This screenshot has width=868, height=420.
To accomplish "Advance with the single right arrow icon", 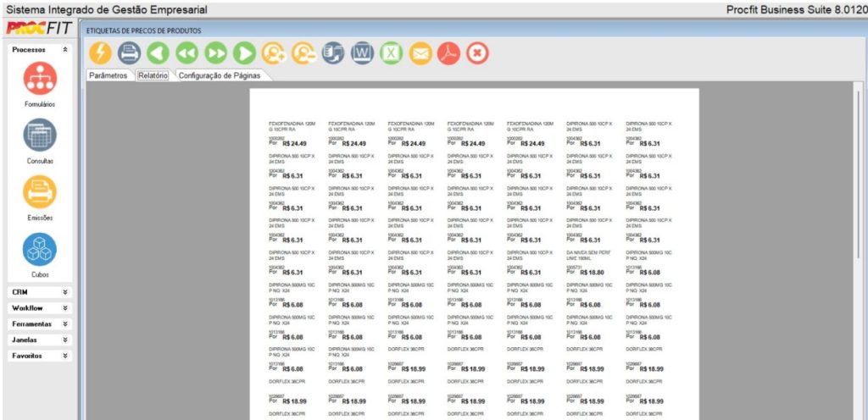I will click(x=245, y=53).
